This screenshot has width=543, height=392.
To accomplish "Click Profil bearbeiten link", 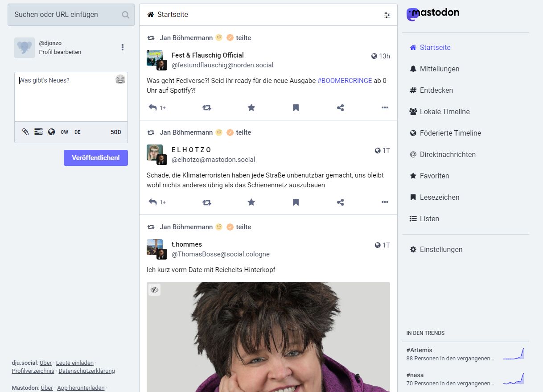I will [60, 52].
